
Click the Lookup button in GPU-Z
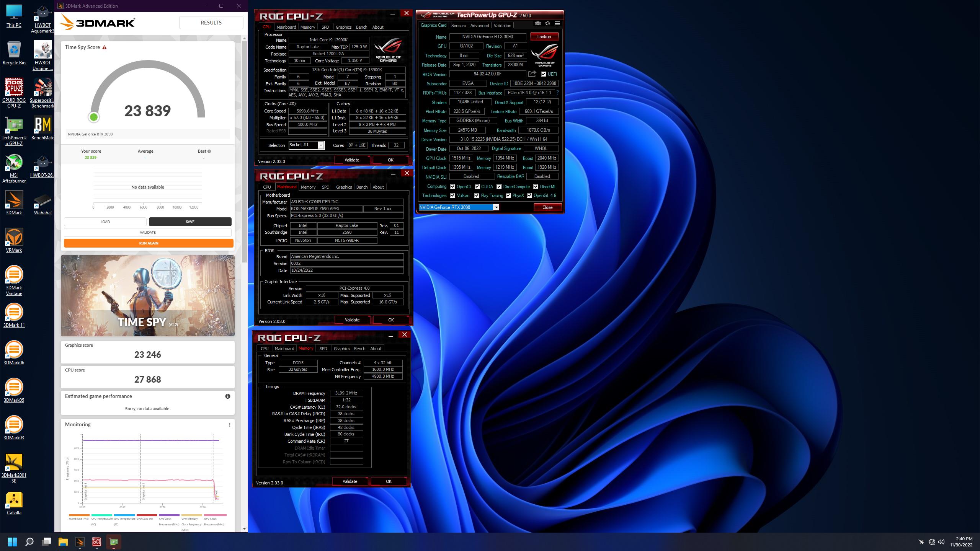(x=544, y=37)
